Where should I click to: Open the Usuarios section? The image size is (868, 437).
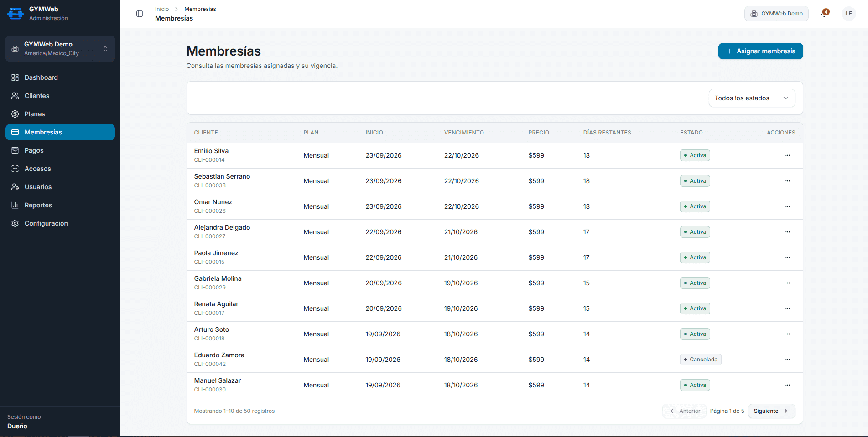[60, 187]
